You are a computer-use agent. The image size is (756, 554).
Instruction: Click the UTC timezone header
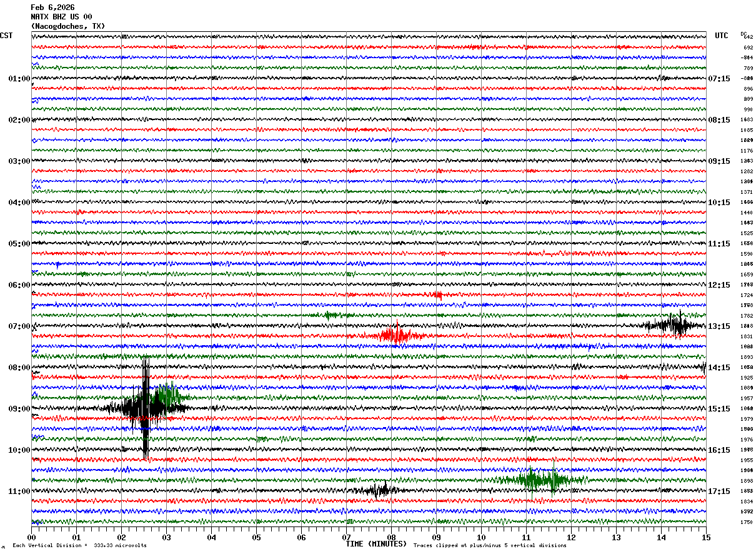click(722, 36)
